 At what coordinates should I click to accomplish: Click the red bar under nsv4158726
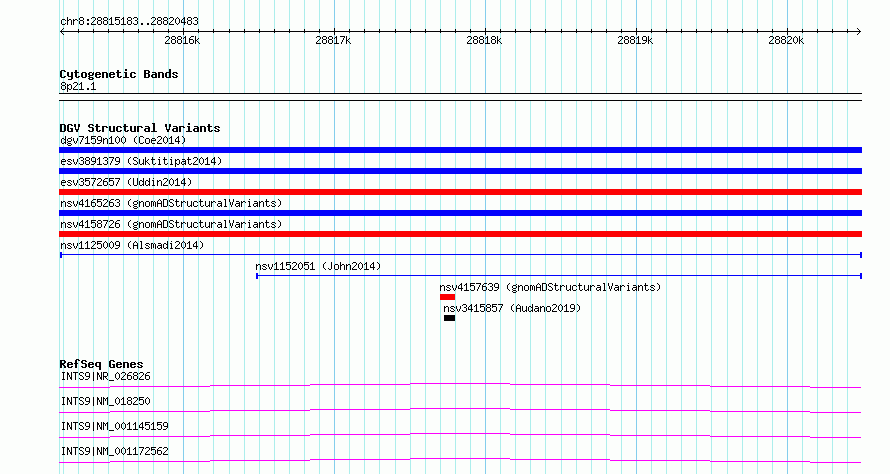tap(460, 234)
